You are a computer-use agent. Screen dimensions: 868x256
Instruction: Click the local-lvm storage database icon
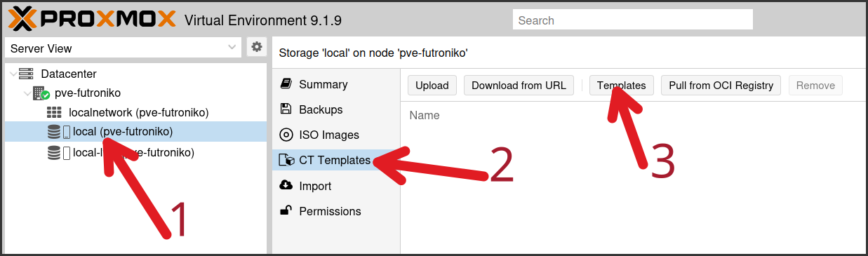(x=54, y=153)
